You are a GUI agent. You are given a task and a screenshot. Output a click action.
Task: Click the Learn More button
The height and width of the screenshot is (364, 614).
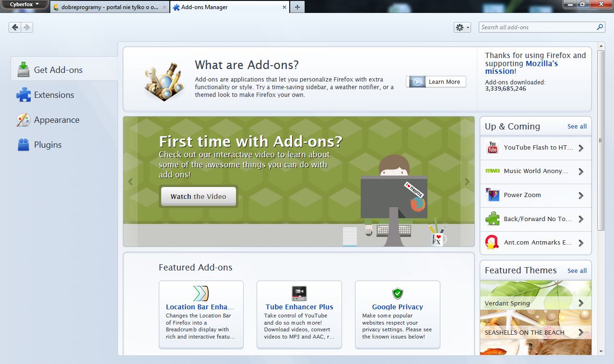[436, 82]
